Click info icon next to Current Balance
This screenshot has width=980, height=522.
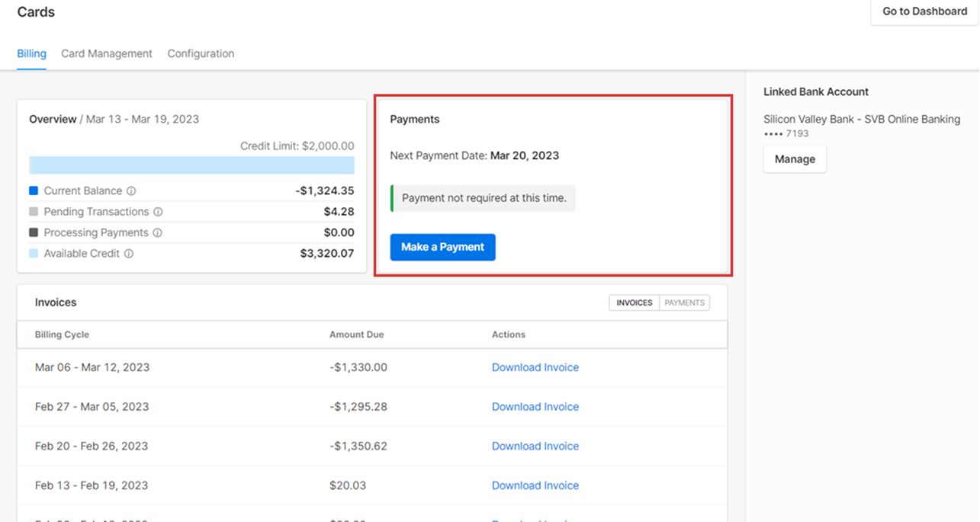(x=131, y=191)
